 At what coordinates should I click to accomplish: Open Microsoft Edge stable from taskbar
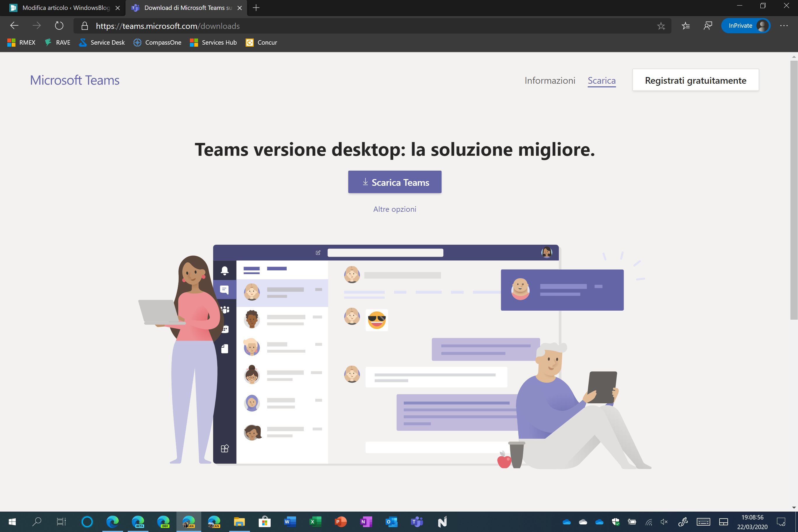point(112,522)
